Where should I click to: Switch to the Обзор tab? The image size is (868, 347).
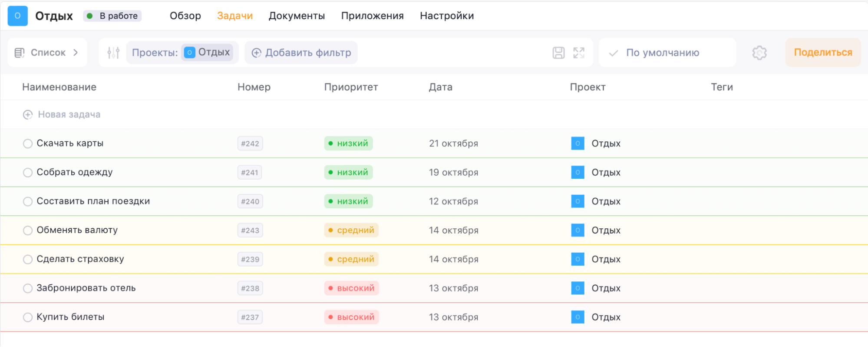coord(185,16)
